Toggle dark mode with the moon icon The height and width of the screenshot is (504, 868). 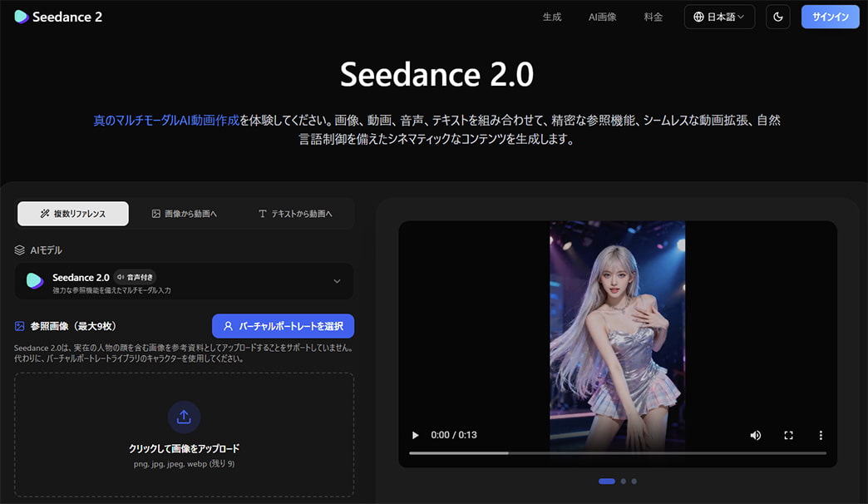(x=777, y=16)
